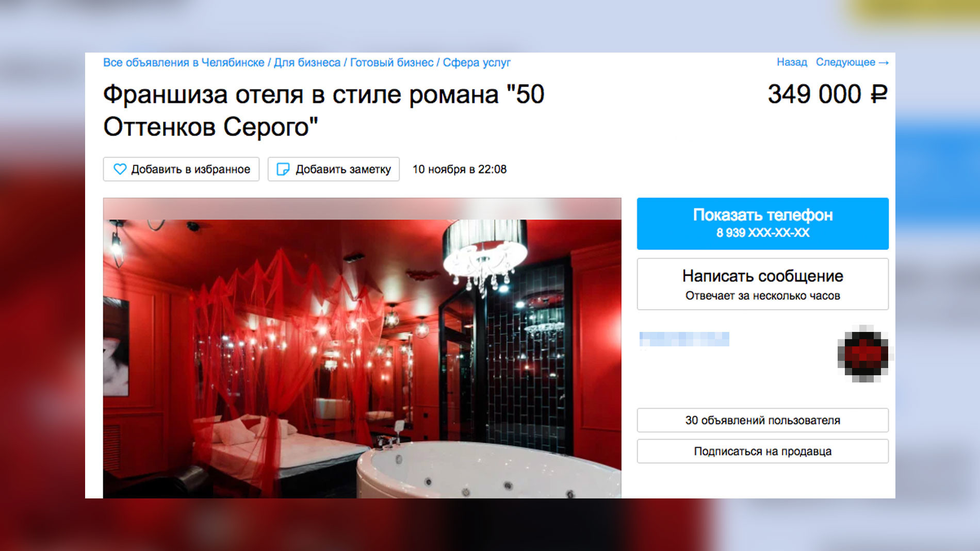Click the listing title Франшиза отеля
This screenshot has width=980, height=551.
coord(323,110)
